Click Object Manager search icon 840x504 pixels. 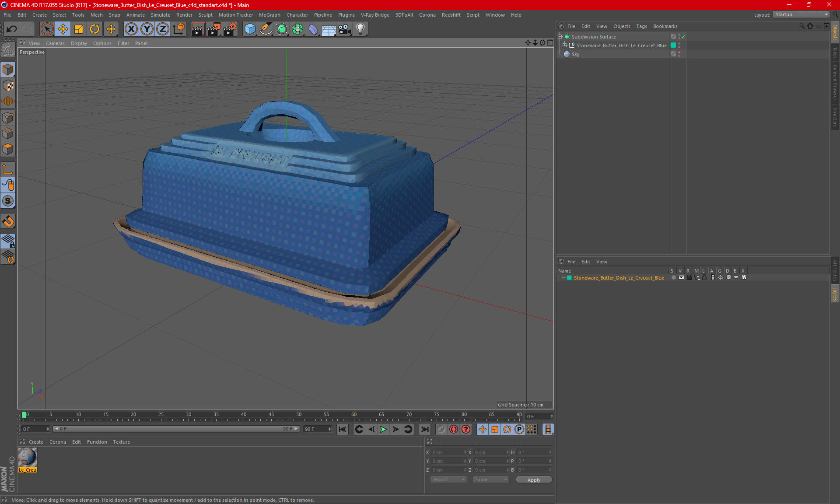pos(802,26)
